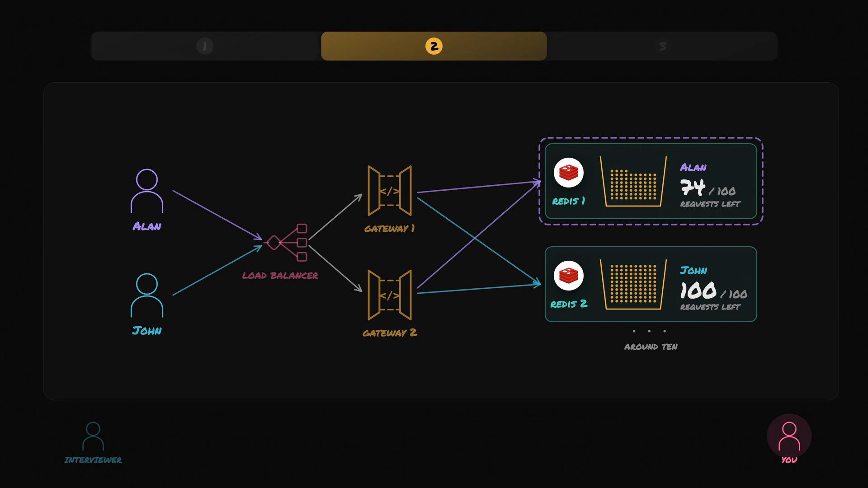Viewport: 868px width, 488px height.
Task: Click the "Around Ten" caption
Action: pyautogui.click(x=651, y=347)
